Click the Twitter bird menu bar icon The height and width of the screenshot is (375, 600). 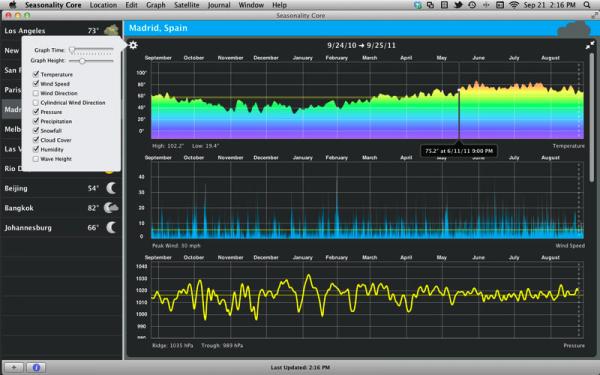coord(458,5)
